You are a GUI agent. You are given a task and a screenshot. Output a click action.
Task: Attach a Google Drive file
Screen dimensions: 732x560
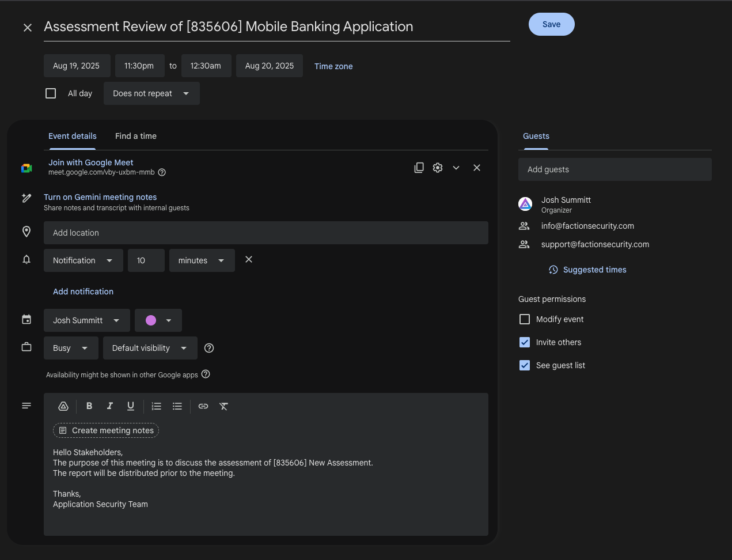[63, 406]
